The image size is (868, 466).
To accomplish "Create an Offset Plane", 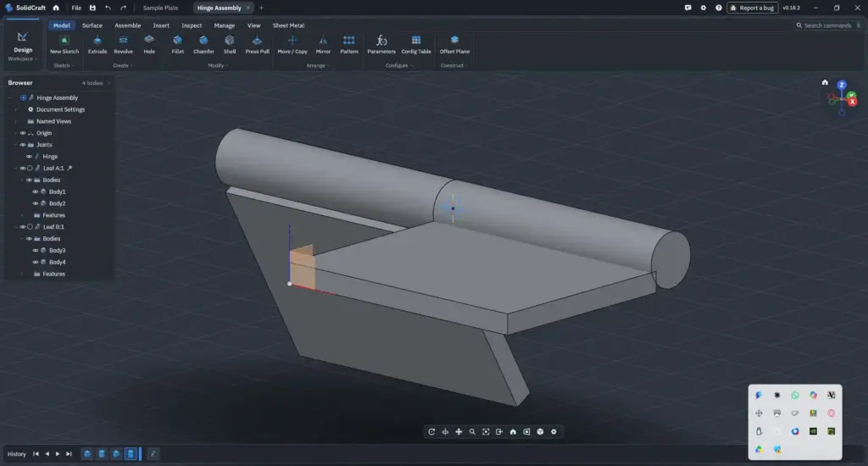I will tap(454, 44).
